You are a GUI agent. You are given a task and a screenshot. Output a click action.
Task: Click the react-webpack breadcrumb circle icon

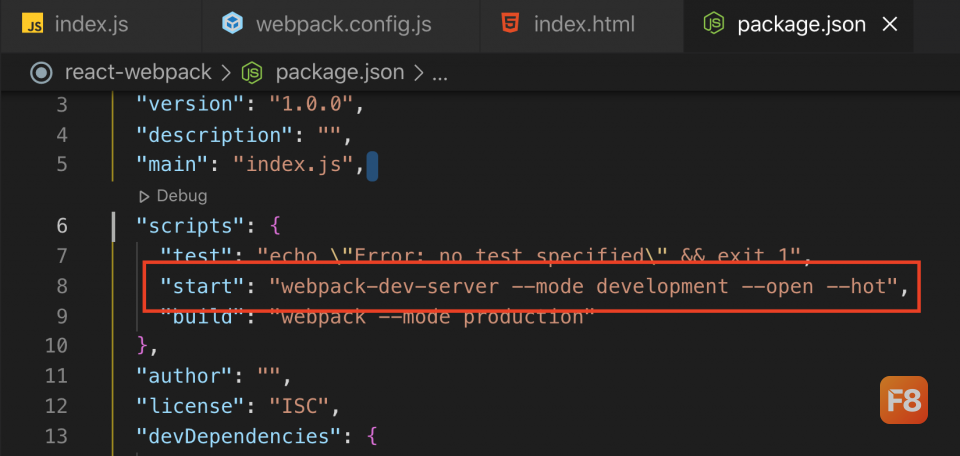41,73
